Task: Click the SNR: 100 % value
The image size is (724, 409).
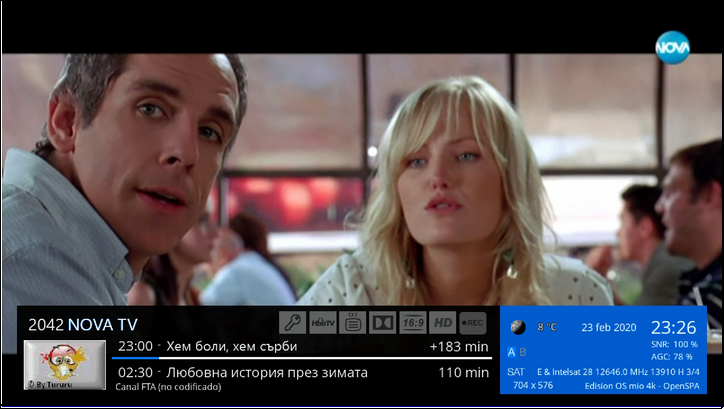Action: 674,344
